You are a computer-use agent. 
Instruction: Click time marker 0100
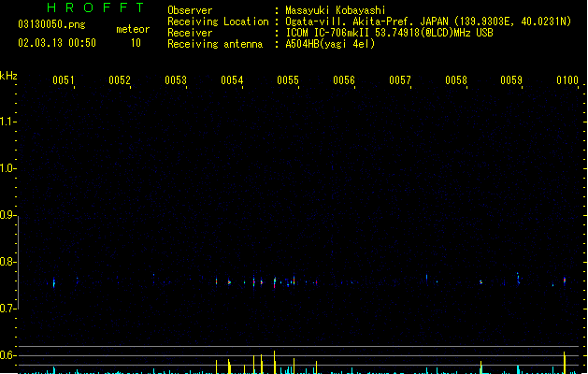point(567,80)
